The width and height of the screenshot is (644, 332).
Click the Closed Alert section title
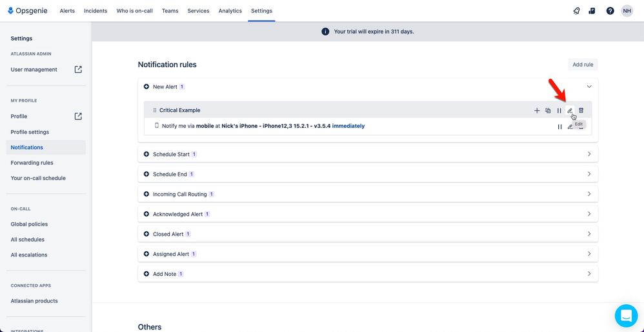tap(168, 234)
